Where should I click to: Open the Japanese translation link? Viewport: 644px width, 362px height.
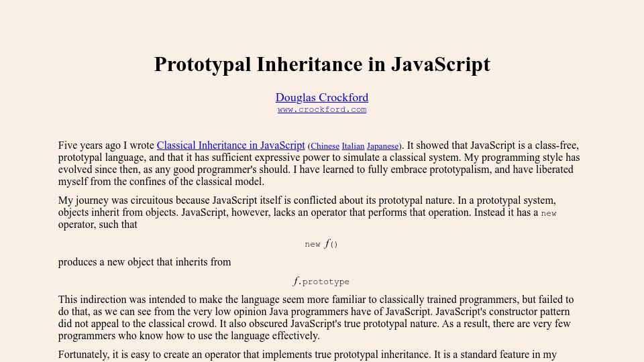(382, 146)
